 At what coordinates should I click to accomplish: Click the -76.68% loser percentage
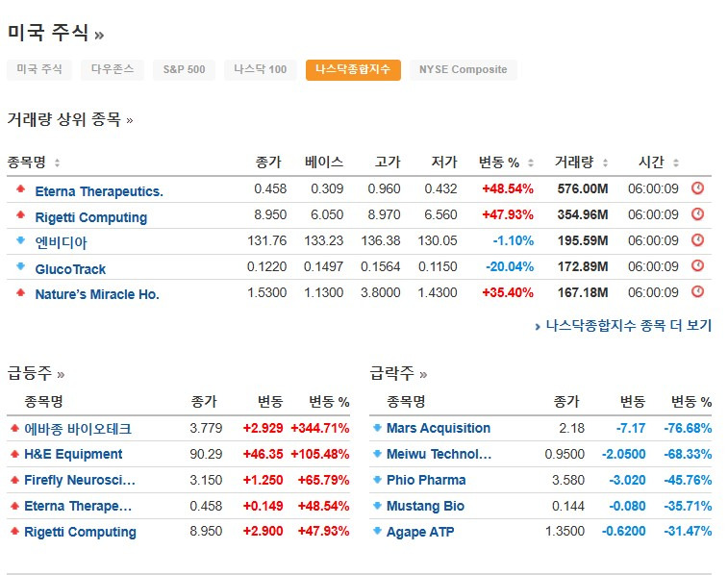(x=688, y=428)
